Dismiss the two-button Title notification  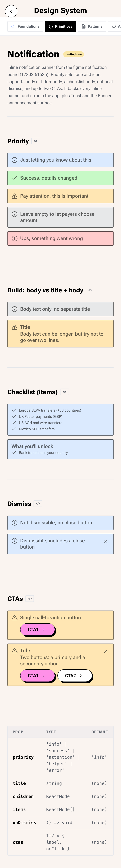click(106, 651)
